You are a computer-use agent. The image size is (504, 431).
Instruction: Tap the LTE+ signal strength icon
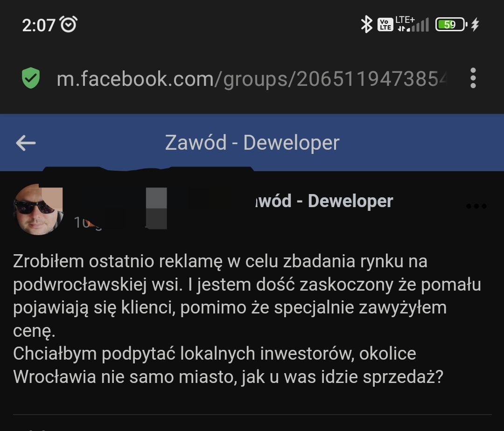(x=413, y=24)
